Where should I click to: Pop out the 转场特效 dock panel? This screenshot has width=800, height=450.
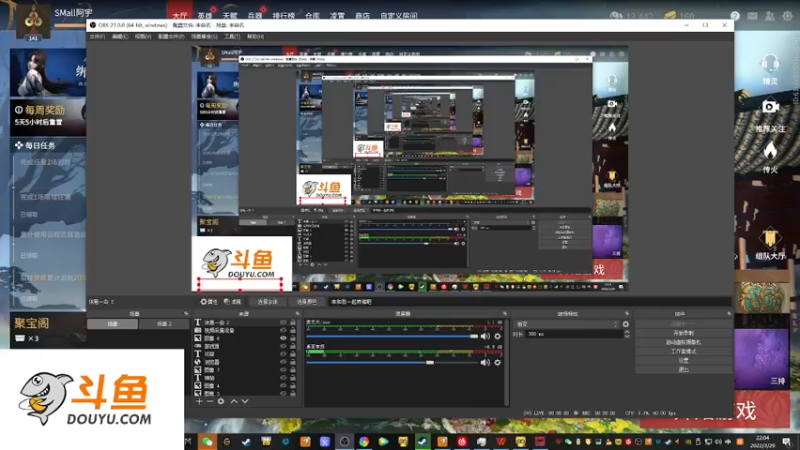(x=627, y=314)
